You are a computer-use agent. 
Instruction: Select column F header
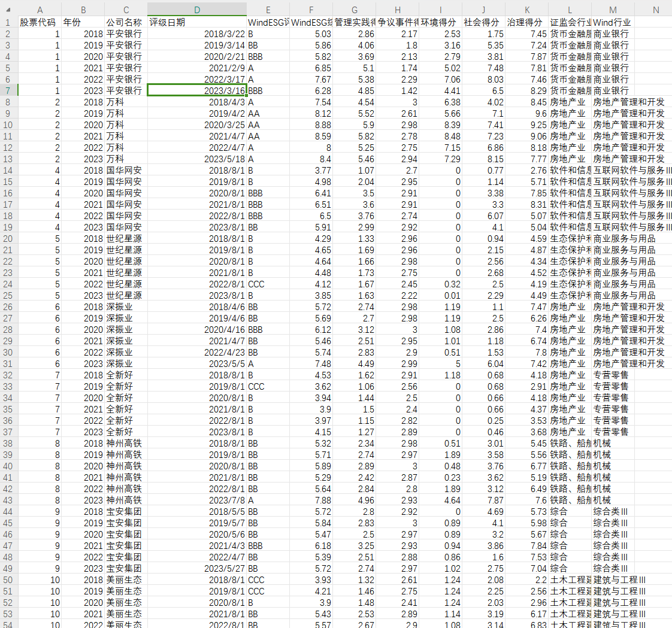click(311, 10)
